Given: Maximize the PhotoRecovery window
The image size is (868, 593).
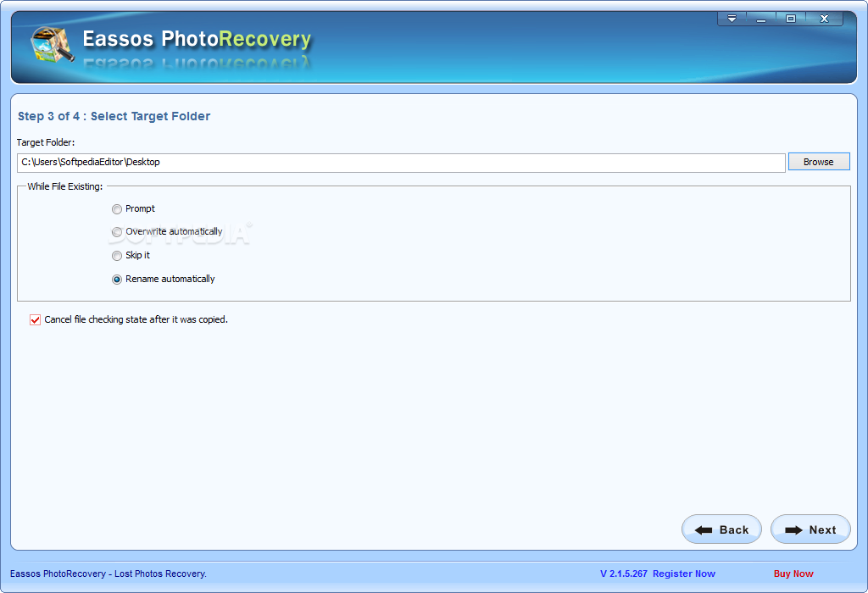Looking at the screenshot, I should coord(791,19).
